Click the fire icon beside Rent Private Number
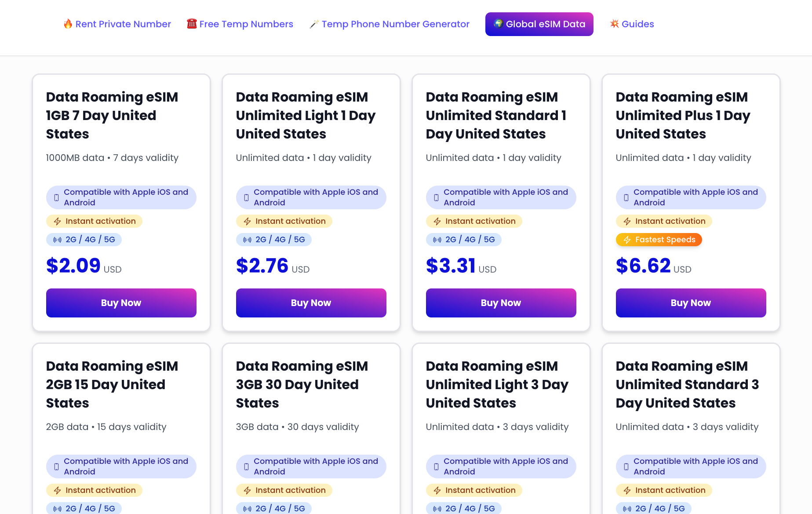 68,24
